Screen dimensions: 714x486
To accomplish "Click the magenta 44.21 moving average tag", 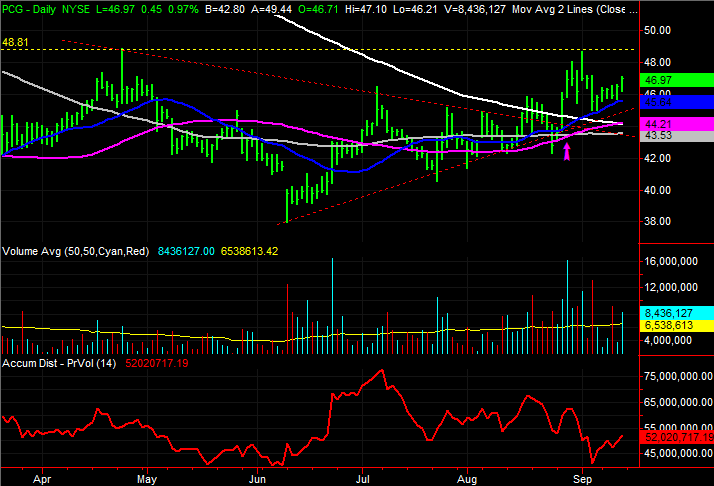I will point(677,124).
